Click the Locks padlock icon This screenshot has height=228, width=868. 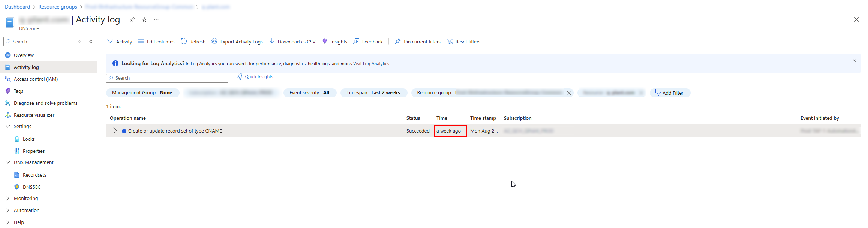coord(17,139)
